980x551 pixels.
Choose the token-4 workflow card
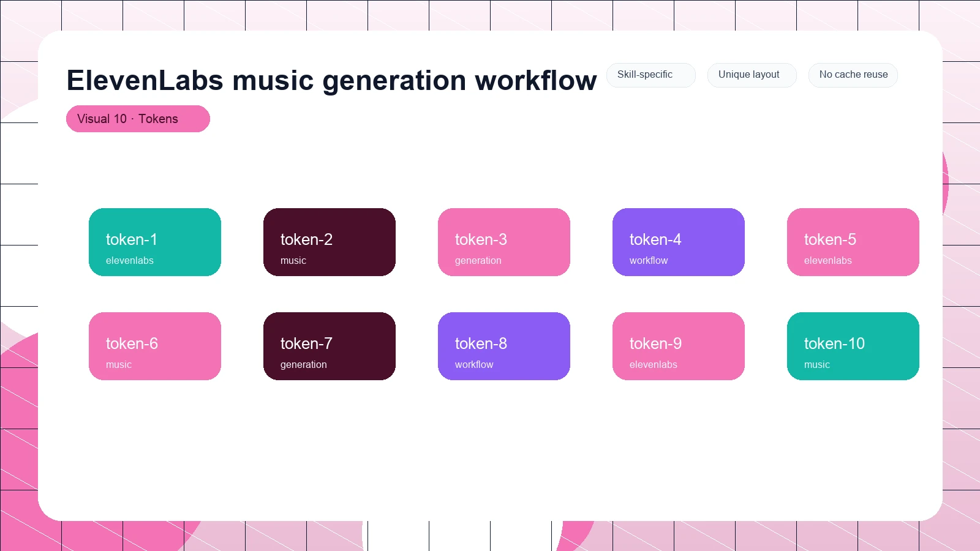click(679, 242)
